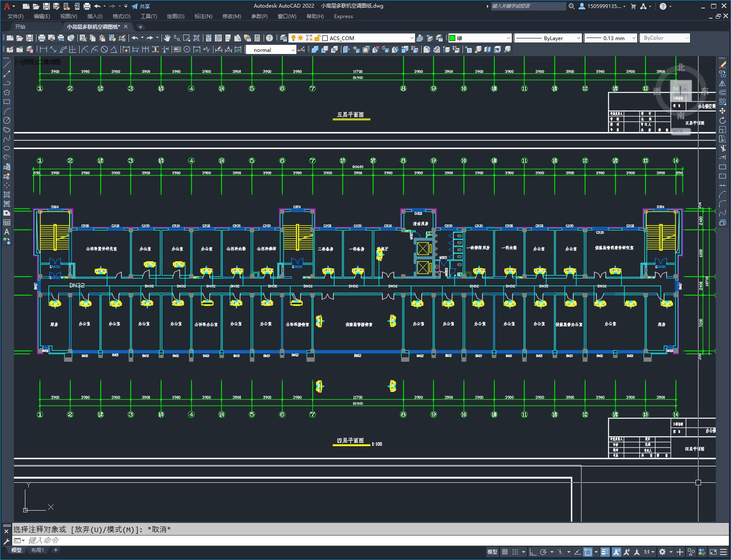Viewport: 731px width, 560px height.
Task: Click the shopping cart Autodesk App Store icon
Action: point(633,6)
